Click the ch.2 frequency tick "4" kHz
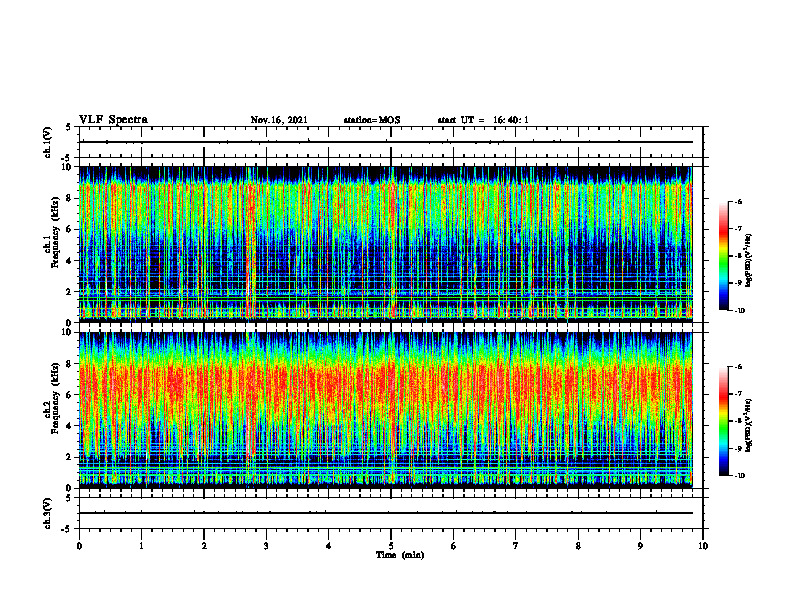Viewport: 792px width, 612px height. [x=69, y=426]
